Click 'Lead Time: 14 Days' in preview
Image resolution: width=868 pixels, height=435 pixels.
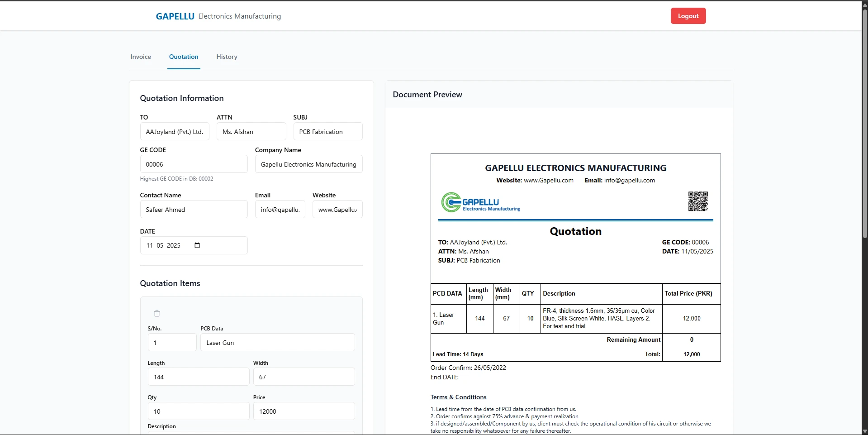tap(458, 354)
